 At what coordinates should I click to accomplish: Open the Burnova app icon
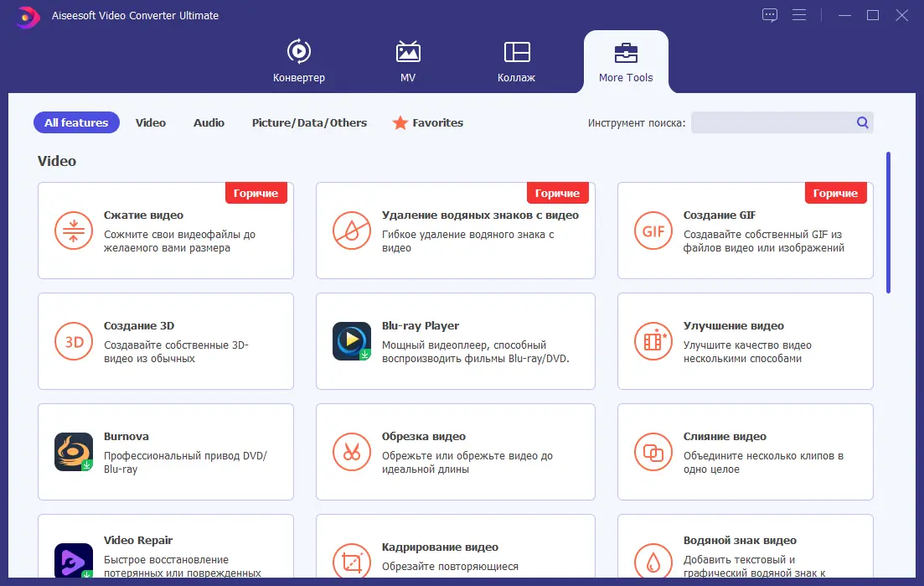click(x=74, y=452)
